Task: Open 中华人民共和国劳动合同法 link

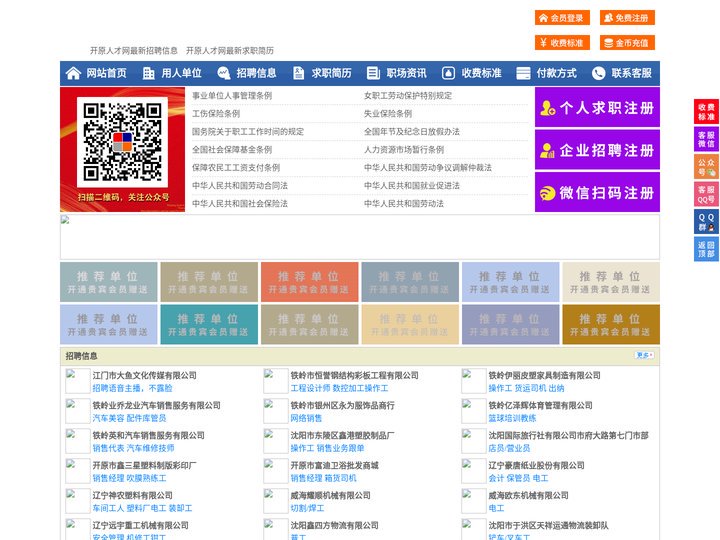Action: 240,186
